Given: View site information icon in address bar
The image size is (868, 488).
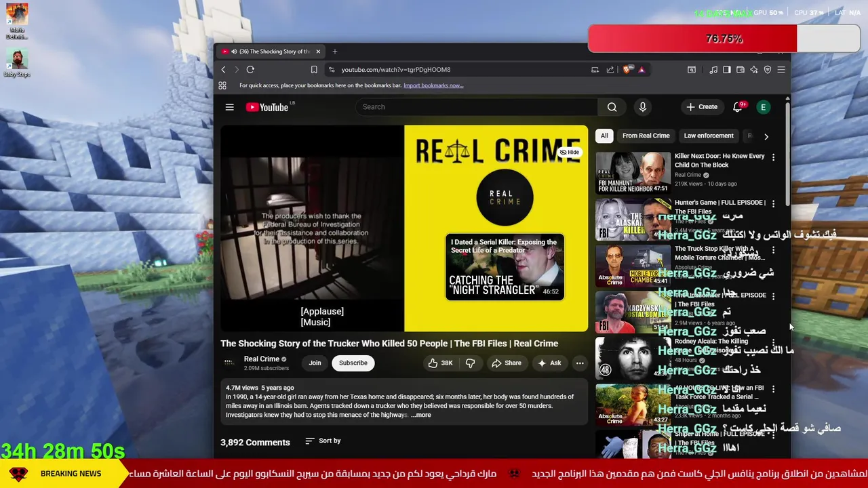Looking at the screenshot, I should (331, 70).
